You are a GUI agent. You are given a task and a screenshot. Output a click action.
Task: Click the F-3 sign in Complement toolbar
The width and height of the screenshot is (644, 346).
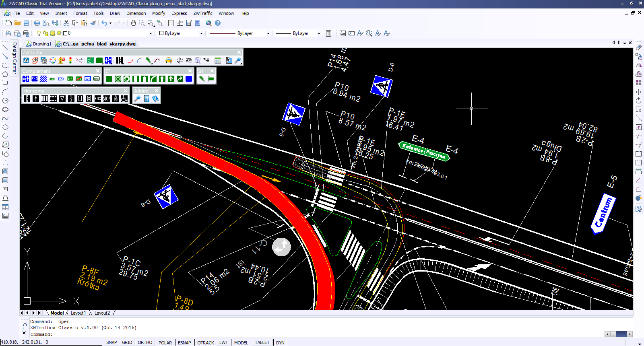click(35, 79)
